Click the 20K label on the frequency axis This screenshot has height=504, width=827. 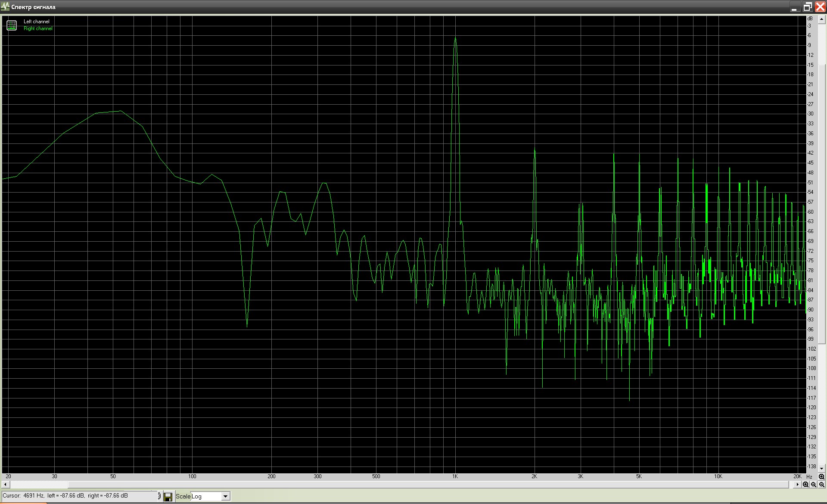tap(797, 476)
